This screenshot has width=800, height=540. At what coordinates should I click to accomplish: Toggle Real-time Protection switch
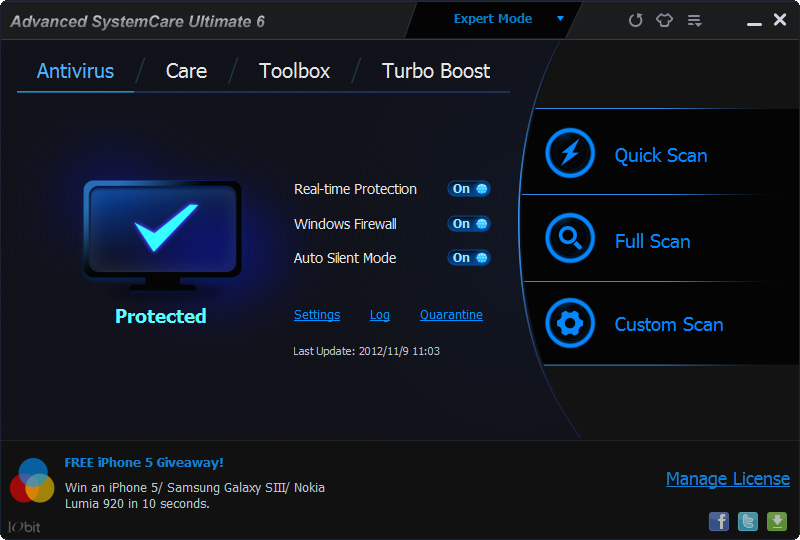(x=468, y=189)
